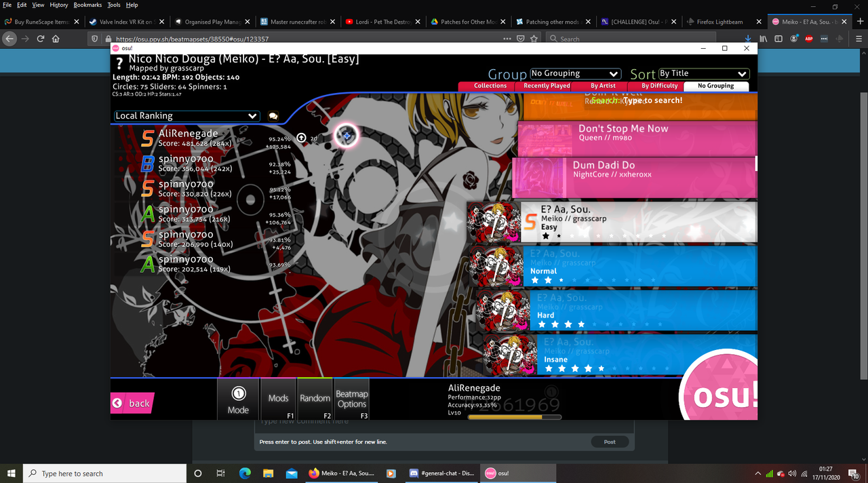Click the upload arrow icon next to 2d
This screenshot has height=483, width=868.
click(301, 138)
